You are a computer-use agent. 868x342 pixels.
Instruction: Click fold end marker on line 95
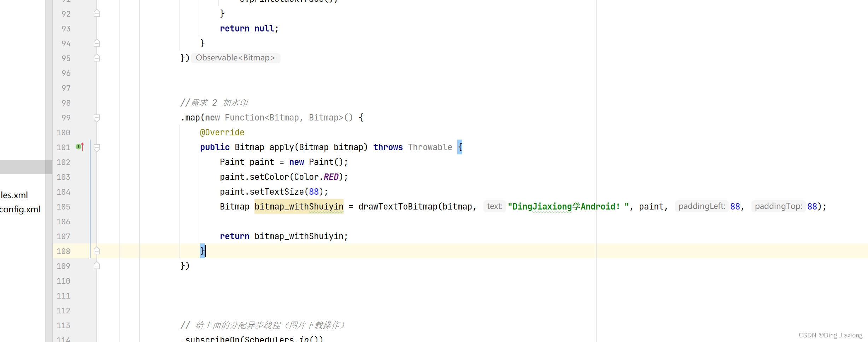pyautogui.click(x=97, y=58)
